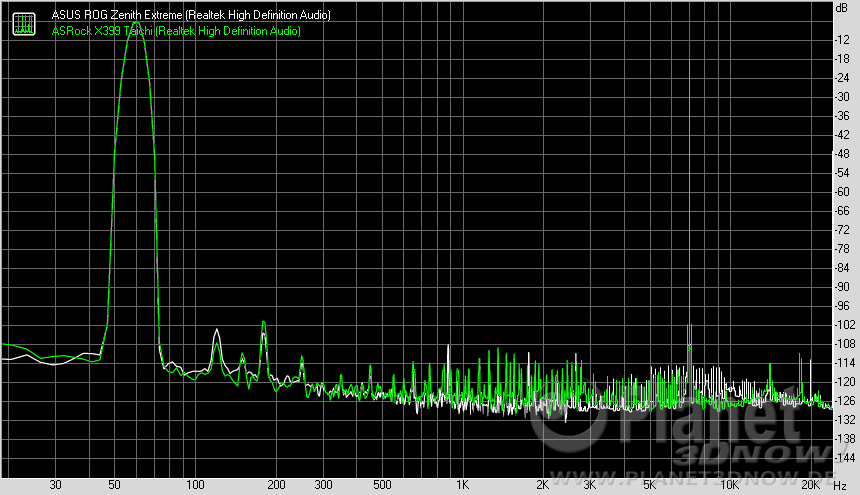Select the ASUS ROG Zenith Extreme legend entry

pos(191,15)
